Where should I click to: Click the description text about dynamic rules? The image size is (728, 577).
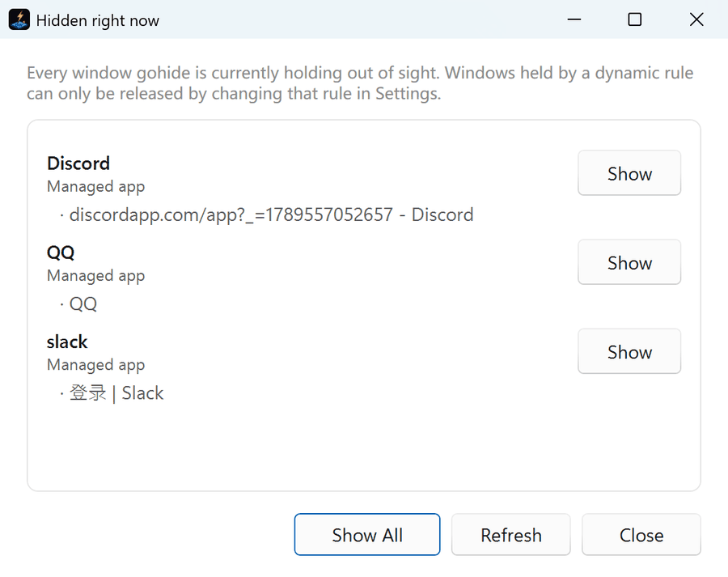pos(360,83)
